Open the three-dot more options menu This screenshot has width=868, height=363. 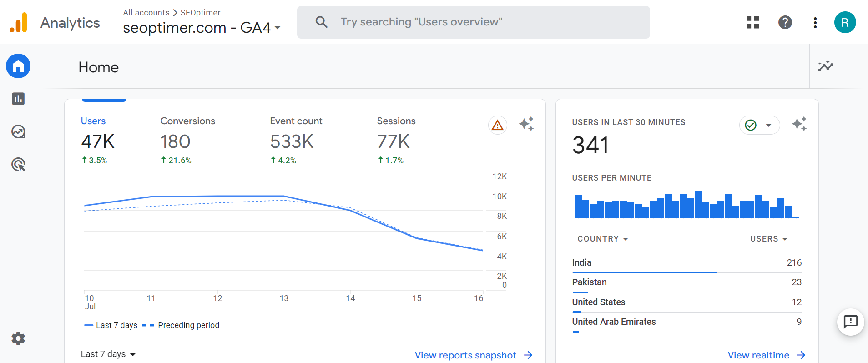[815, 22]
